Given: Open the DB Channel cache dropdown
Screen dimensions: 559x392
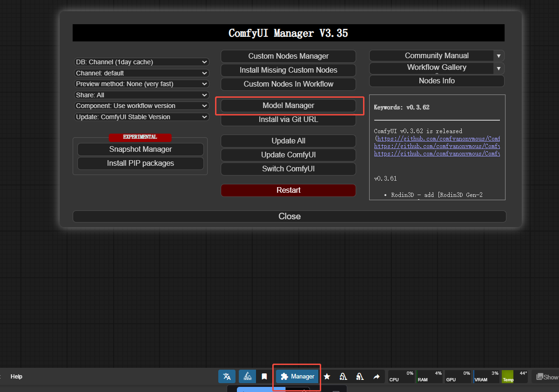Looking at the screenshot, I should 141,61.
